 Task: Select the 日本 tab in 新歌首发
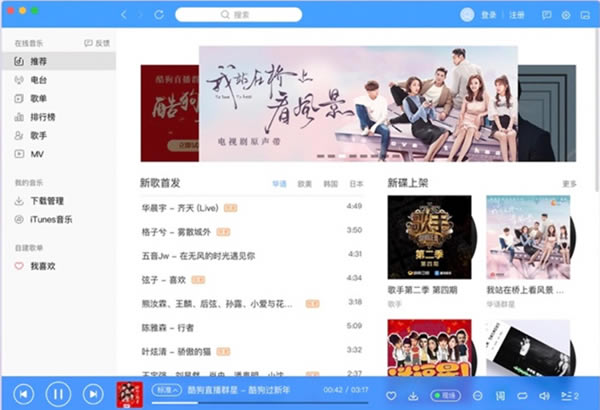(x=356, y=184)
